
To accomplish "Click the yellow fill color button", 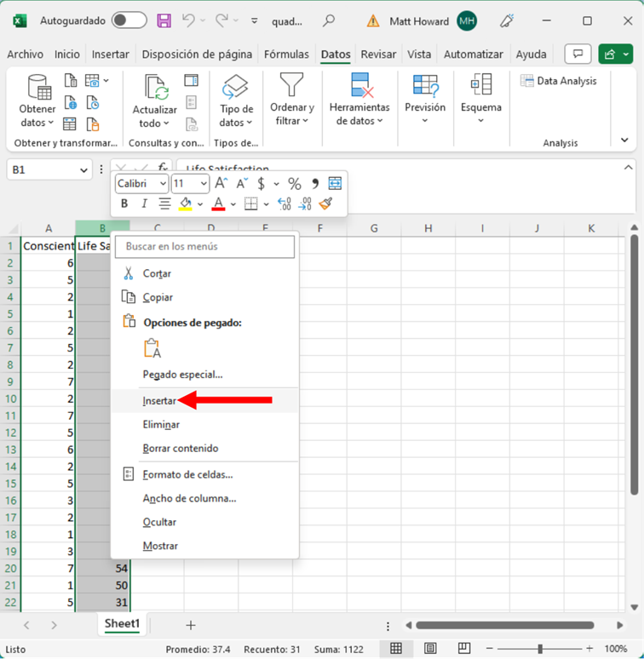I will point(186,204).
